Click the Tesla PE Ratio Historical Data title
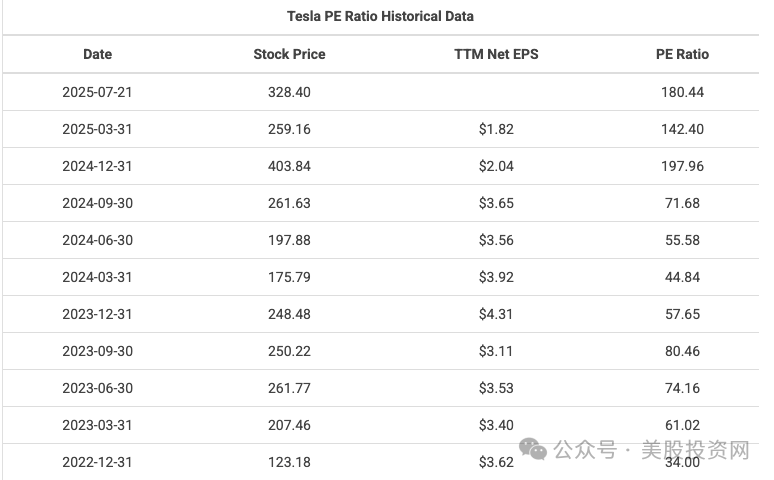The width and height of the screenshot is (774, 480). pyautogui.click(x=381, y=16)
